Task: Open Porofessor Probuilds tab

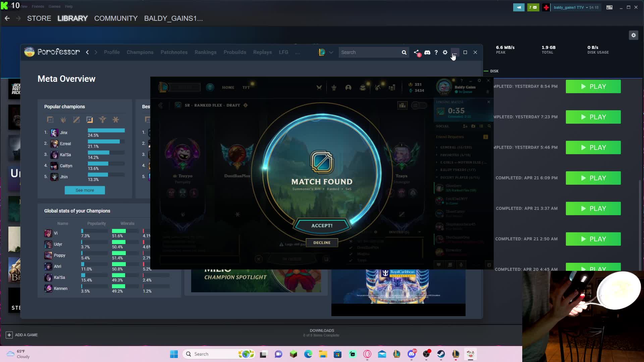Action: point(235,52)
